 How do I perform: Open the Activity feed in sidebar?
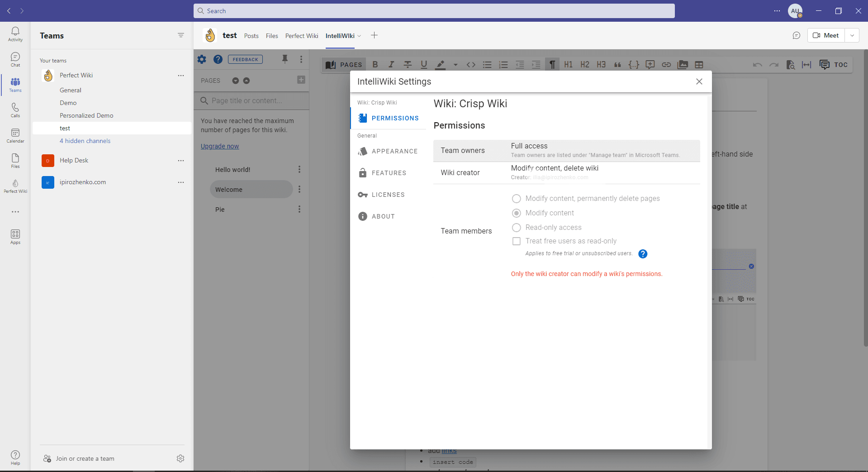15,34
